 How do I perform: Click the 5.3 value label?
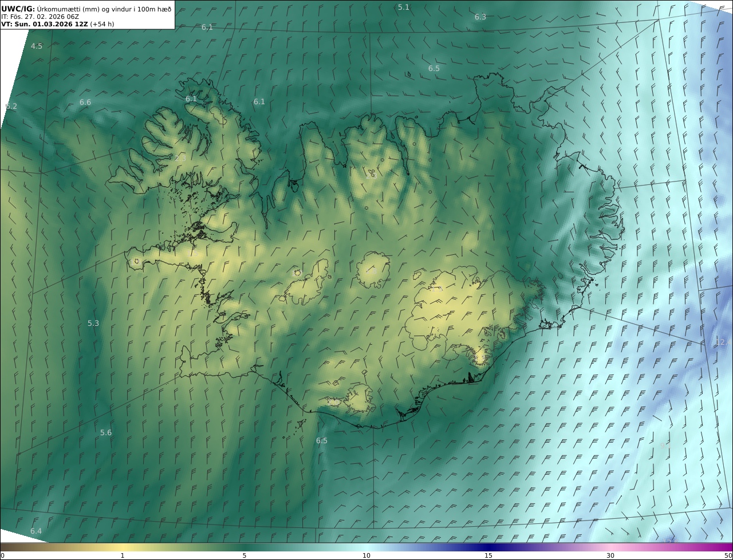coord(93,324)
